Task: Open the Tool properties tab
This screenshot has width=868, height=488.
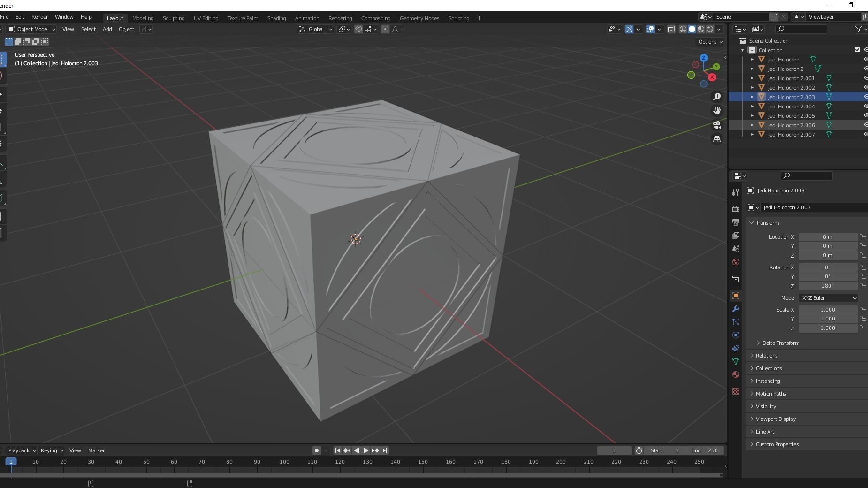Action: tap(736, 192)
